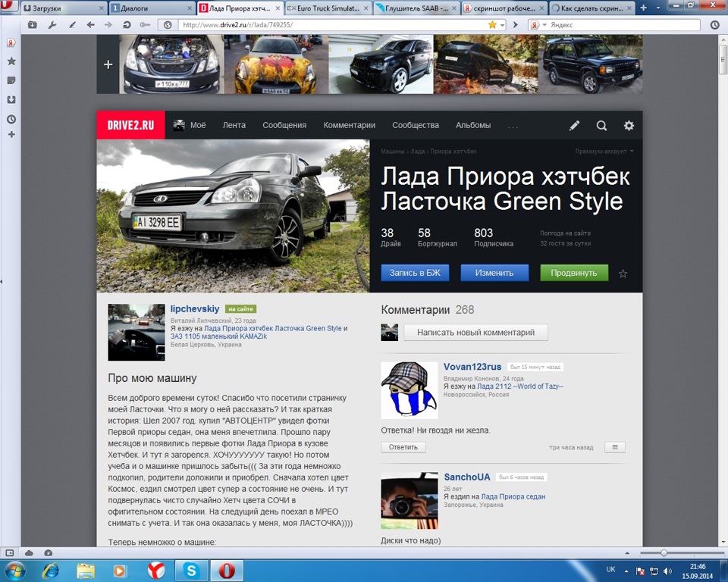Click the clock history icon at toolbar right
This screenshot has width=728, height=582.
tap(714, 24)
